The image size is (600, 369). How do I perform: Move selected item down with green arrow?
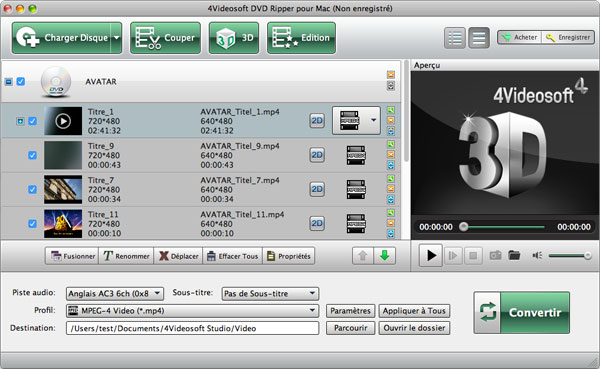coord(385,256)
